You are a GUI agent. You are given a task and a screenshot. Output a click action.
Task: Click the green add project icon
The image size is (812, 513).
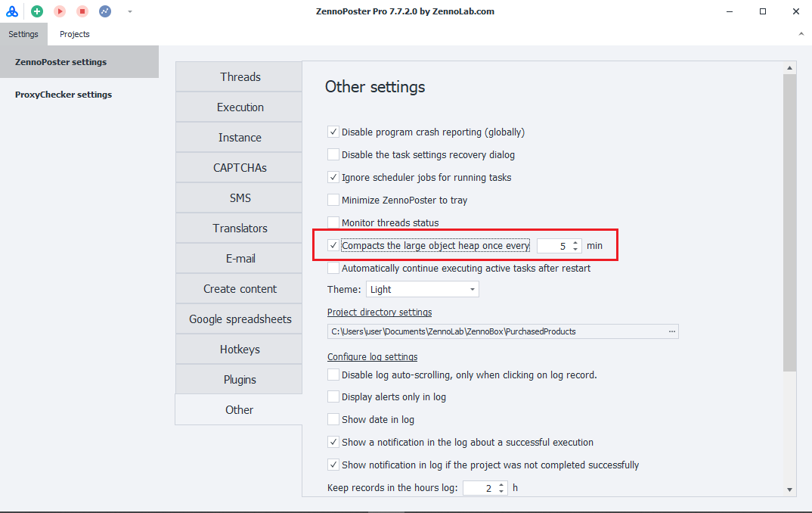(37, 11)
